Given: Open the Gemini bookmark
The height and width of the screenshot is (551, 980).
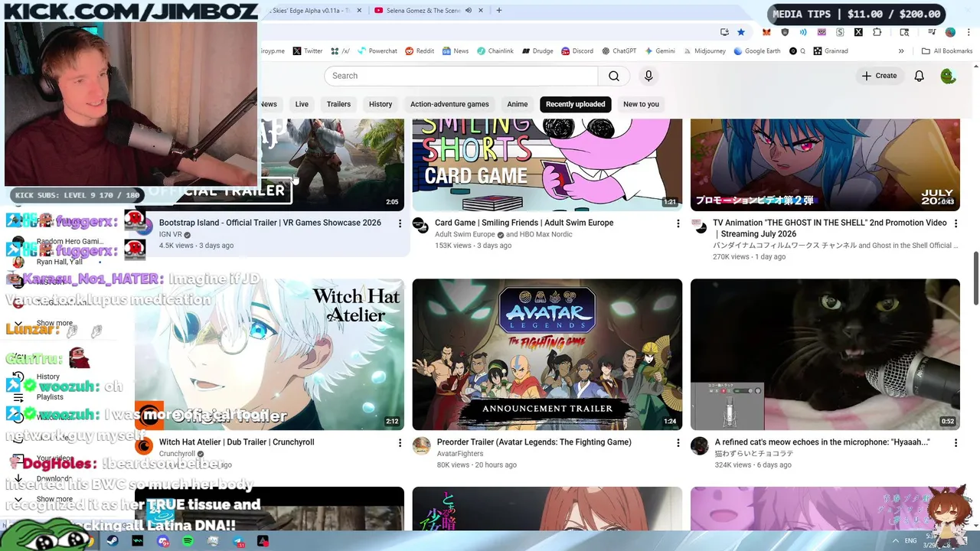Looking at the screenshot, I should [x=660, y=51].
